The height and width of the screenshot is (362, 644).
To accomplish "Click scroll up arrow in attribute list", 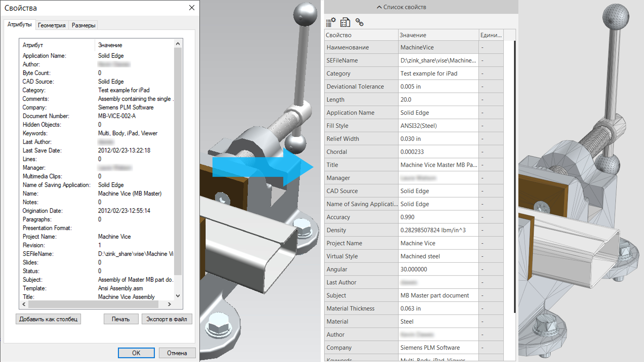I will tap(178, 44).
